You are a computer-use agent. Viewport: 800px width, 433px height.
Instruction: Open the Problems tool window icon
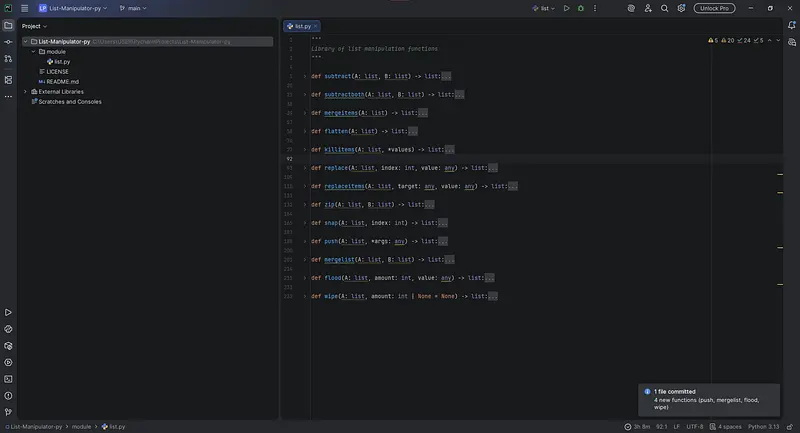pyautogui.click(x=8, y=395)
